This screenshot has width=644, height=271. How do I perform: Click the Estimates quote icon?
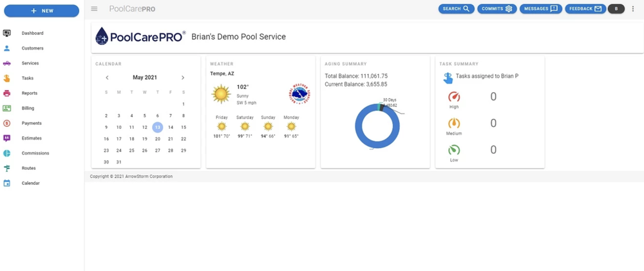6,138
